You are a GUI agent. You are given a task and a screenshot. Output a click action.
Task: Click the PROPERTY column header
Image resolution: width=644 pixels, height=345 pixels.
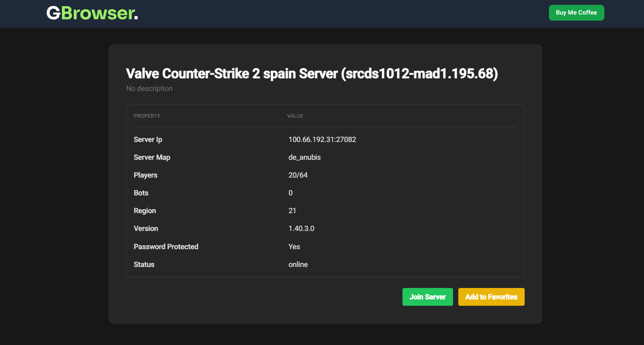[x=147, y=116]
